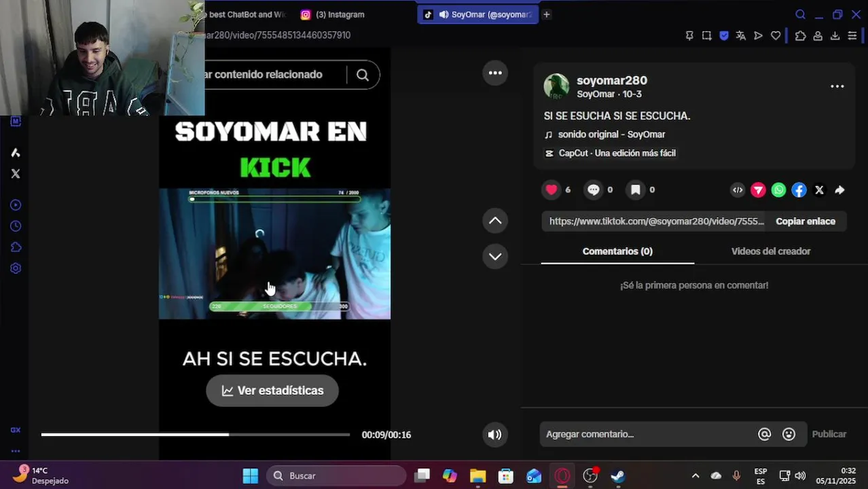Click Publicar to post the comment
This screenshot has width=868, height=489.
click(x=829, y=434)
